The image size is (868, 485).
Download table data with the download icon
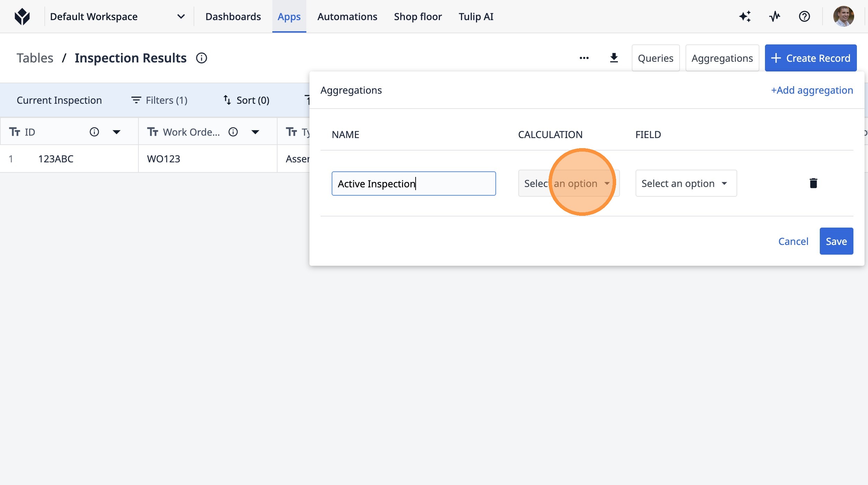[x=614, y=58]
